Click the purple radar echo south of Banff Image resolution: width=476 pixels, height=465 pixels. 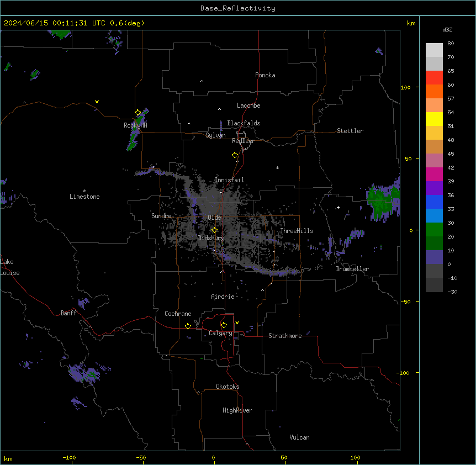[83, 373]
